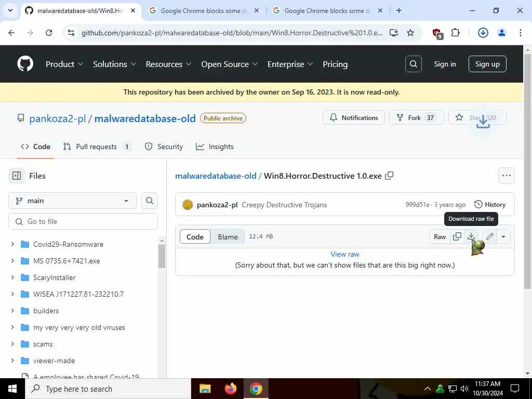This screenshot has width=532, height=399.
Task: Open Chrome three-dot menu
Action: point(520,33)
